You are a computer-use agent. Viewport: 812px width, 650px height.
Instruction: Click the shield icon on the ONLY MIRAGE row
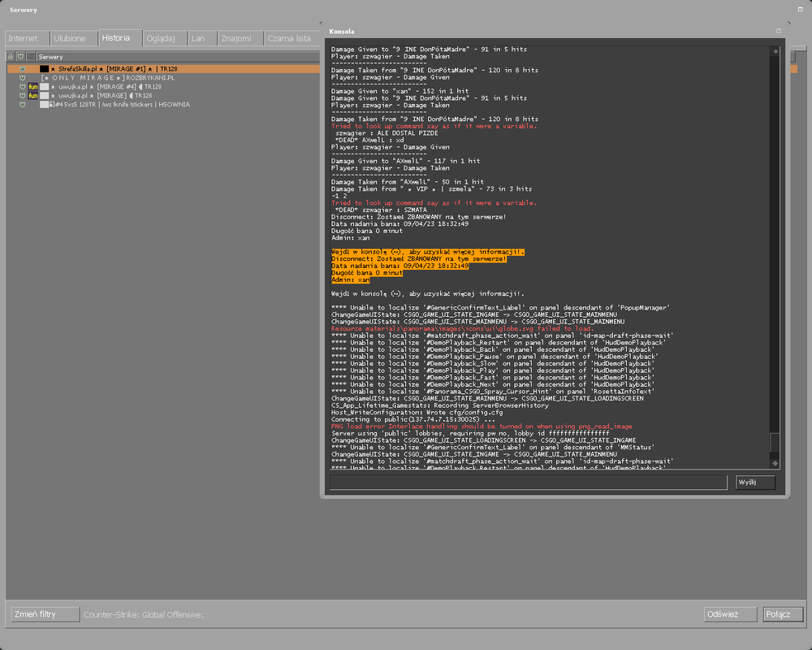coord(22,78)
